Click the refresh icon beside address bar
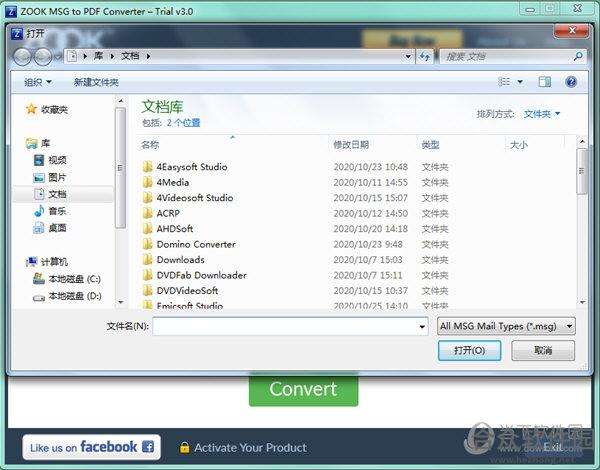This screenshot has width=600, height=470. click(x=425, y=57)
